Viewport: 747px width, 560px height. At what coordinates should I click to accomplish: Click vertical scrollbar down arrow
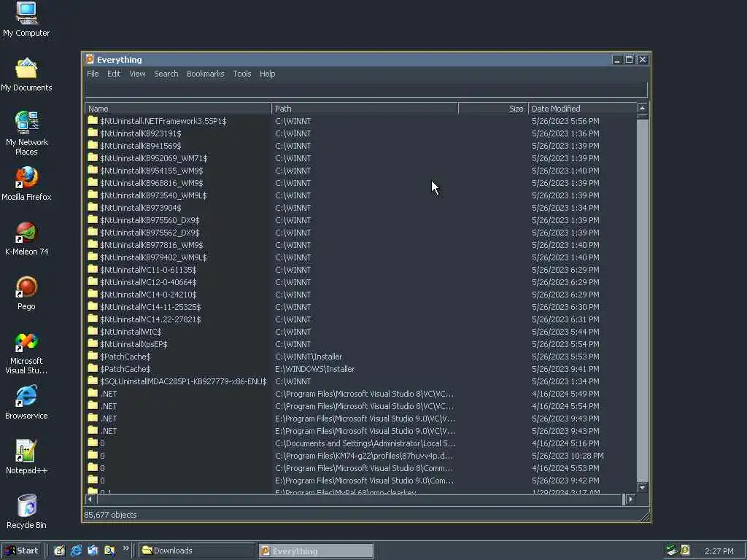click(x=642, y=488)
